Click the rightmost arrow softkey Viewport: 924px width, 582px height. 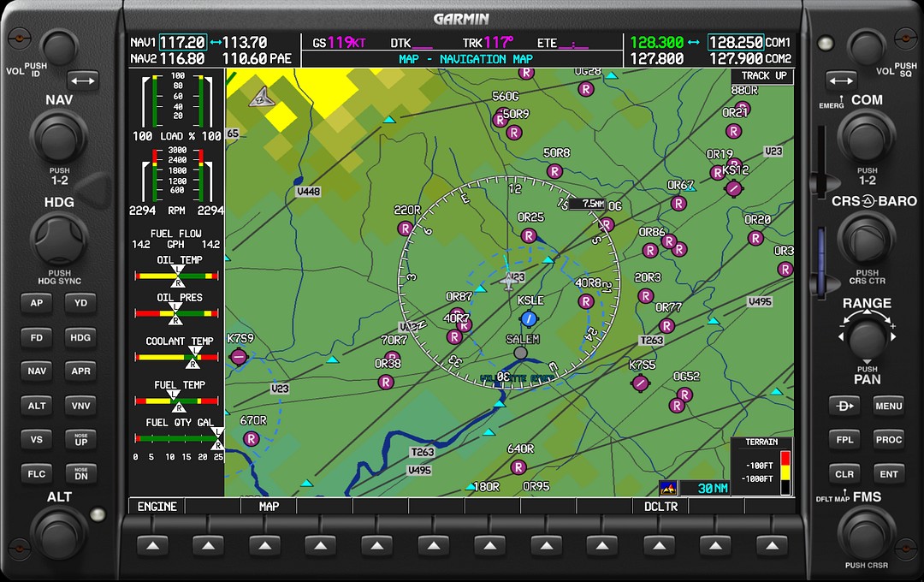pos(772,546)
